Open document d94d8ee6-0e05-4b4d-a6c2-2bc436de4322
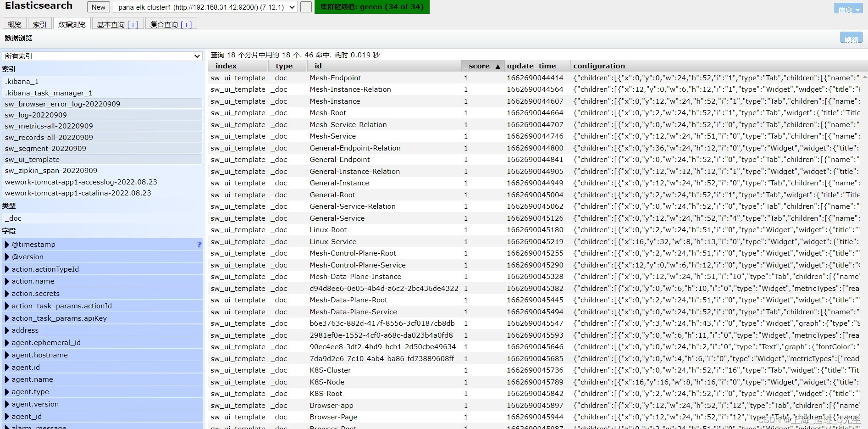The width and height of the screenshot is (868, 429). 535,288
